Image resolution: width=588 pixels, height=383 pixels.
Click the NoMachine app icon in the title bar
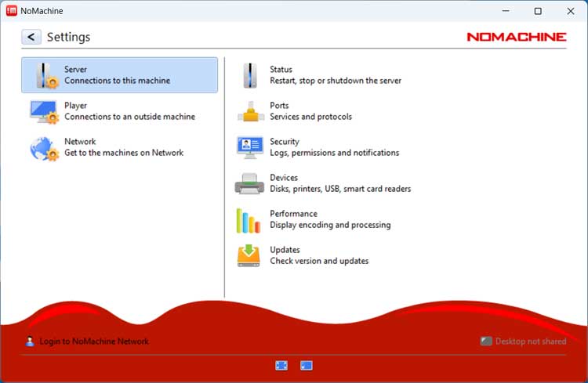pos(12,11)
